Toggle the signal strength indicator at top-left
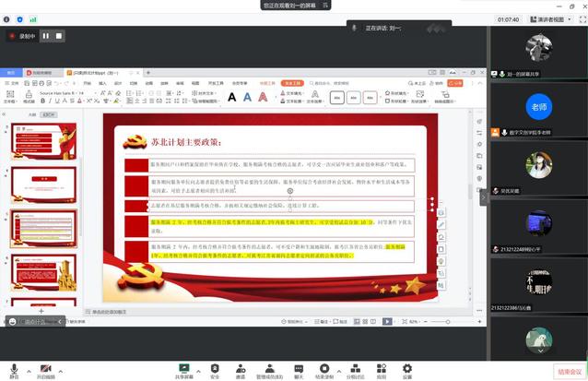588x381 pixels. coord(34,18)
